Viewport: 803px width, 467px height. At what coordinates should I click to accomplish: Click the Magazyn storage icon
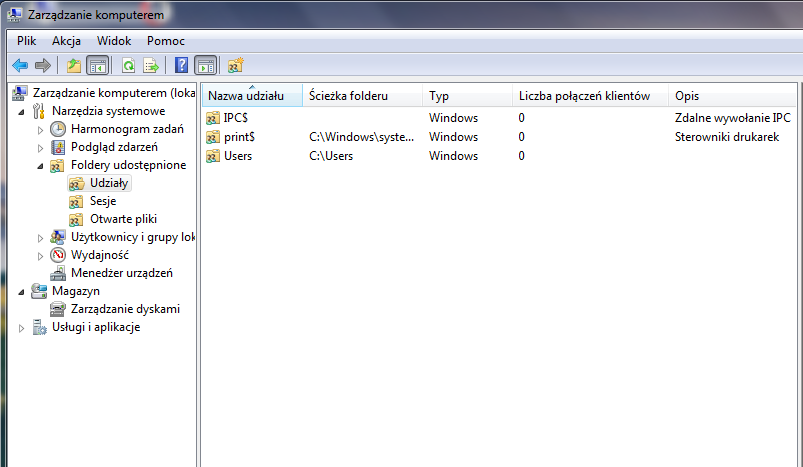pos(39,291)
